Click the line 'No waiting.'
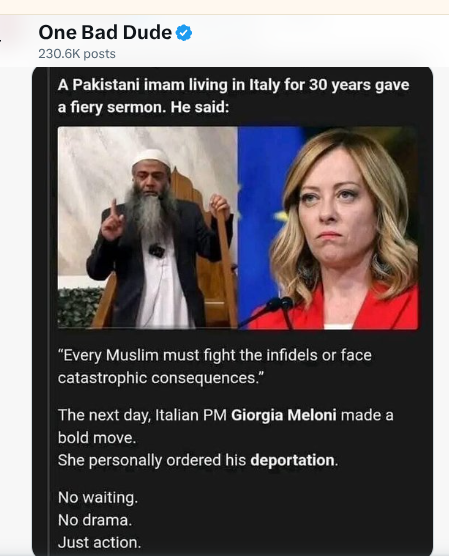 click(98, 497)
